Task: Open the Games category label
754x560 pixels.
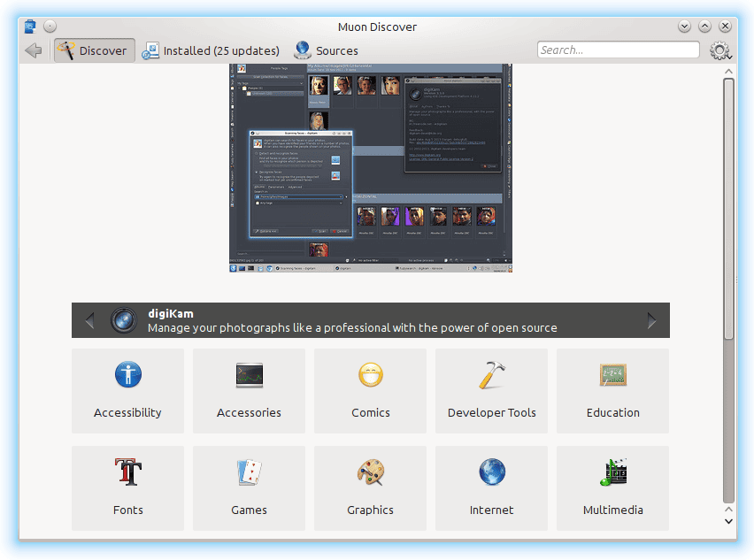Action: (x=249, y=510)
